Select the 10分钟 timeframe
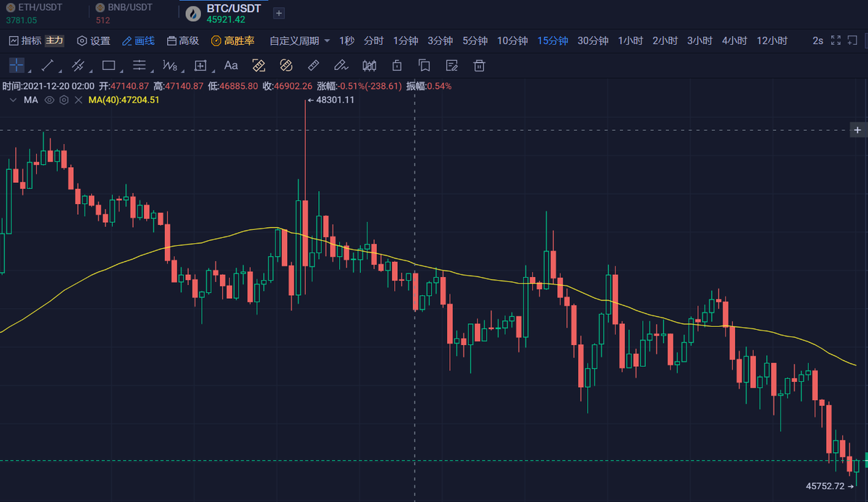868x502 pixels. [x=513, y=41]
